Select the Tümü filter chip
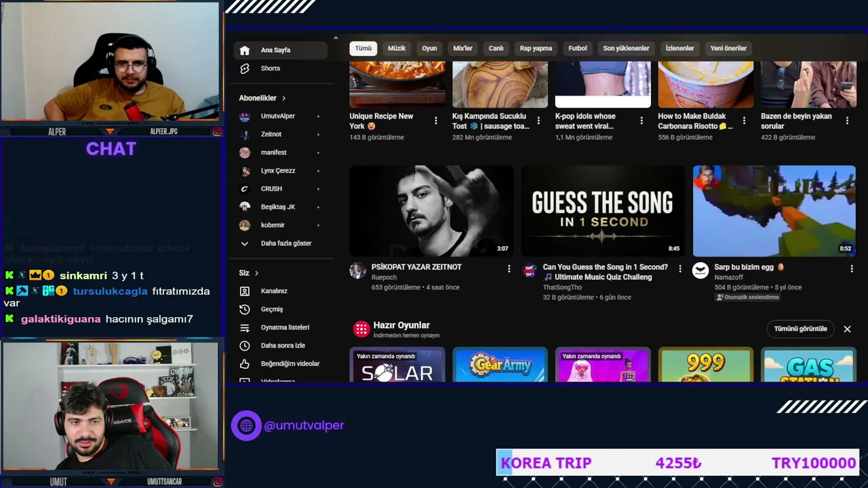 click(x=363, y=48)
